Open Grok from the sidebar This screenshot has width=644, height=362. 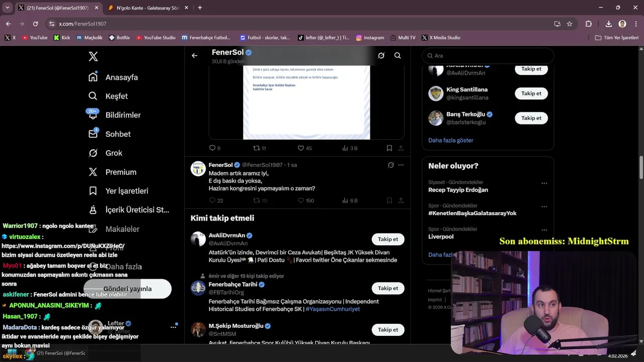[x=105, y=153]
